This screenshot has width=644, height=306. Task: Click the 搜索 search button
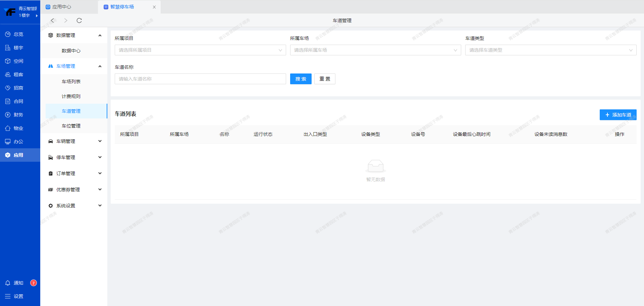click(x=301, y=79)
